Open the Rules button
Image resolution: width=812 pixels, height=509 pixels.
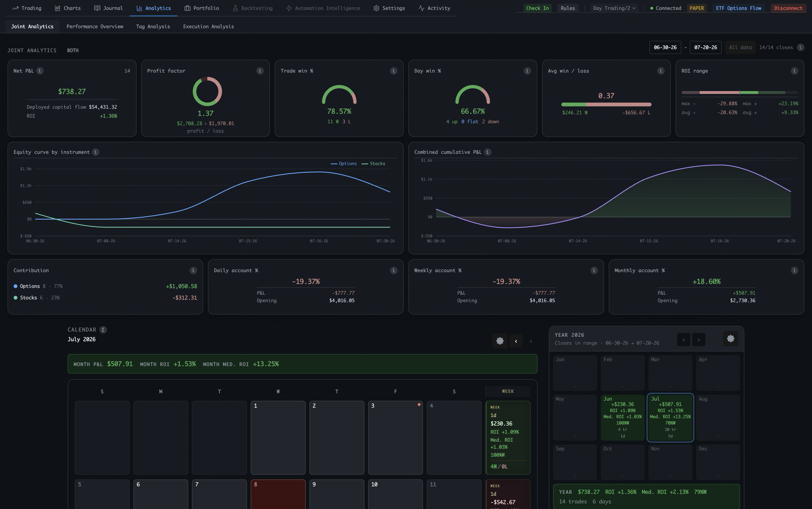click(x=568, y=8)
